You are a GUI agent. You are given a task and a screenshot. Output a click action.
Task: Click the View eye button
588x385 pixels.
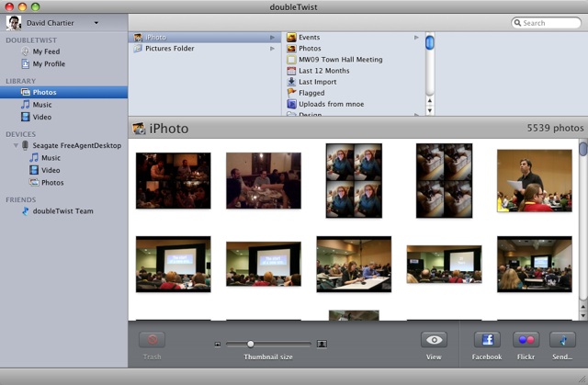click(434, 340)
